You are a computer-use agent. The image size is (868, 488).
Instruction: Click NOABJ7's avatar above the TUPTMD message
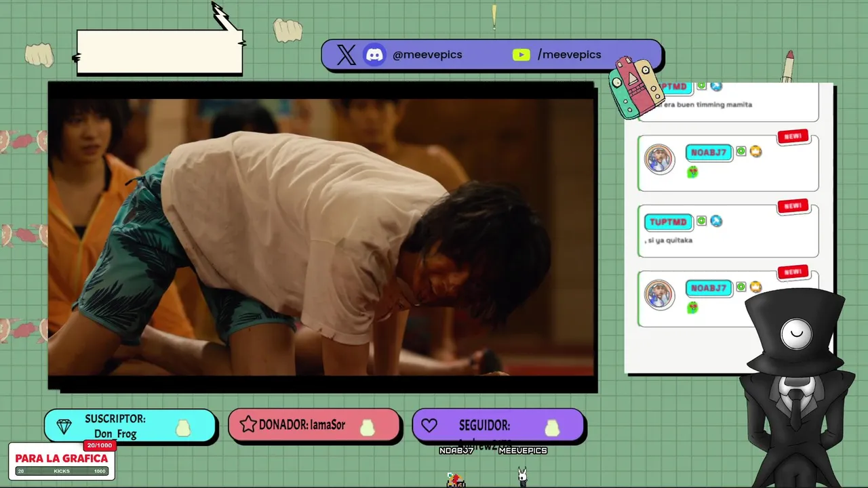659,160
